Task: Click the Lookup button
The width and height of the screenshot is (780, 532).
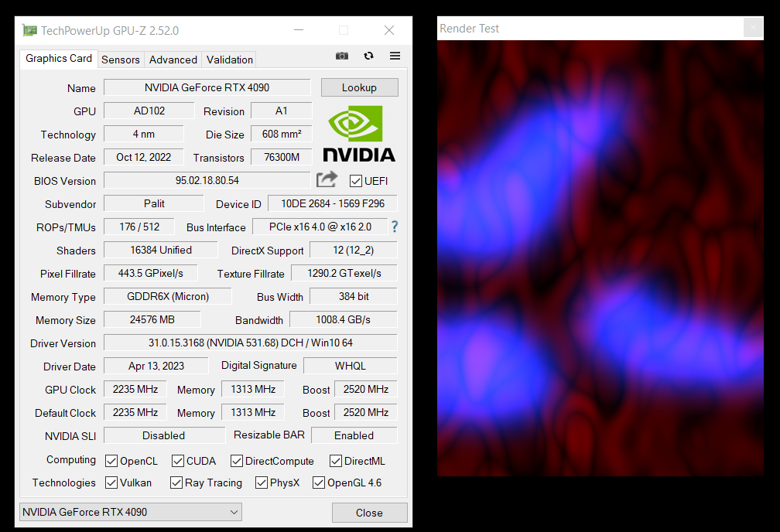Action: click(359, 87)
